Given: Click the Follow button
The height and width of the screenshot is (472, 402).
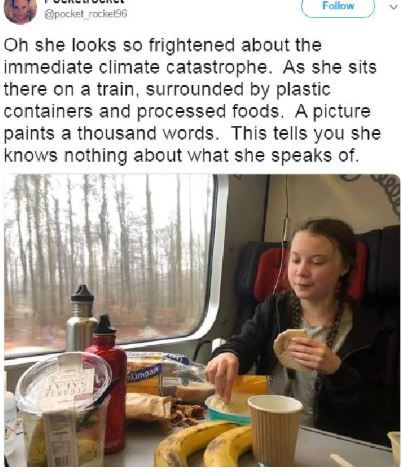Looking at the screenshot, I should (x=338, y=7).
